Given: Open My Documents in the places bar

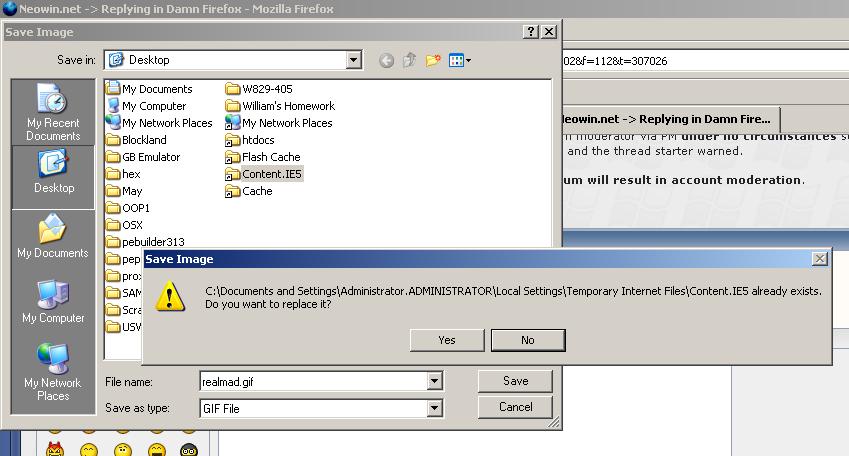Looking at the screenshot, I should pyautogui.click(x=53, y=236).
